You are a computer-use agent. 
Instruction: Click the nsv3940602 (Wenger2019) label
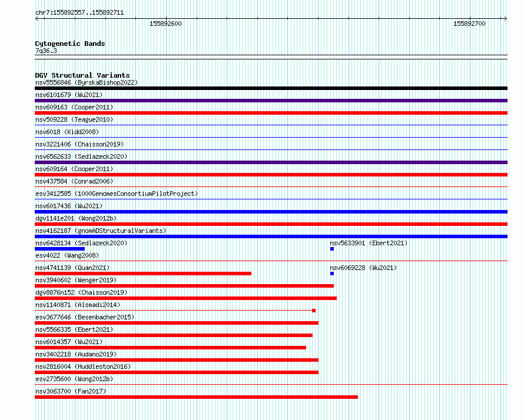76,280
